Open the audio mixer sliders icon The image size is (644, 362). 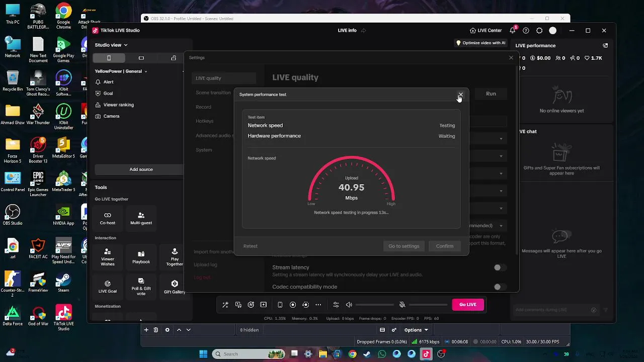(x=336, y=305)
